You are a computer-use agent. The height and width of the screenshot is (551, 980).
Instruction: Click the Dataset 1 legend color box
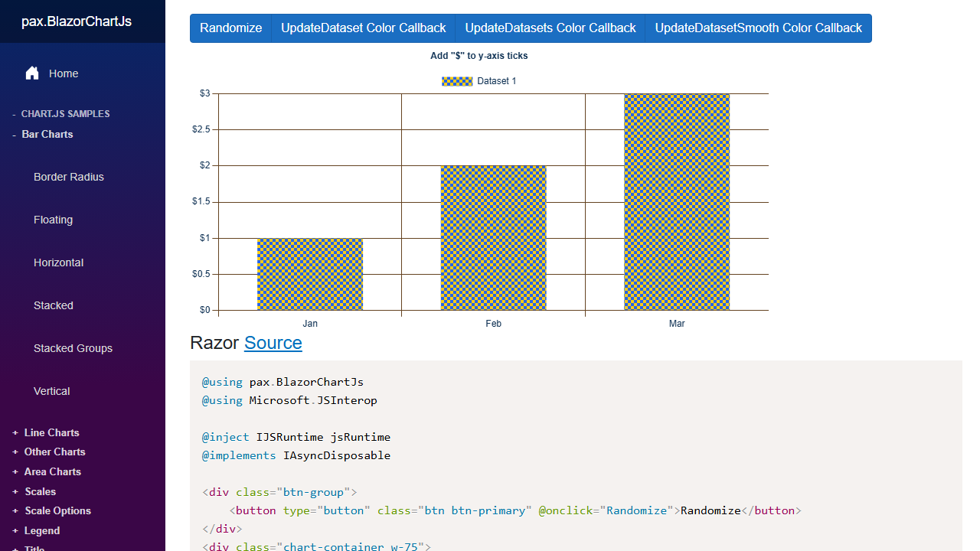(457, 81)
